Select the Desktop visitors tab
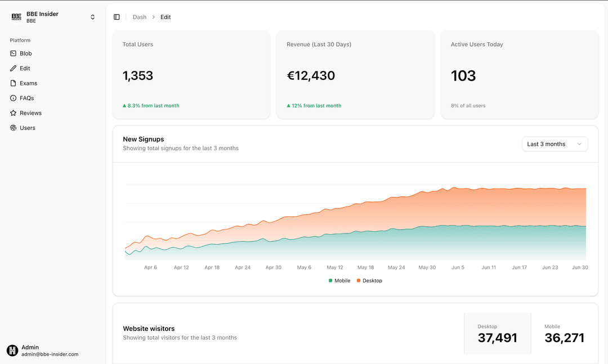608x364 pixels. 497,334
